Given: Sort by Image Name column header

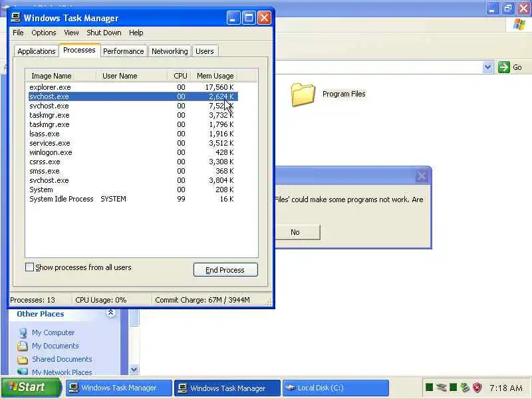Looking at the screenshot, I should click(x=61, y=76).
